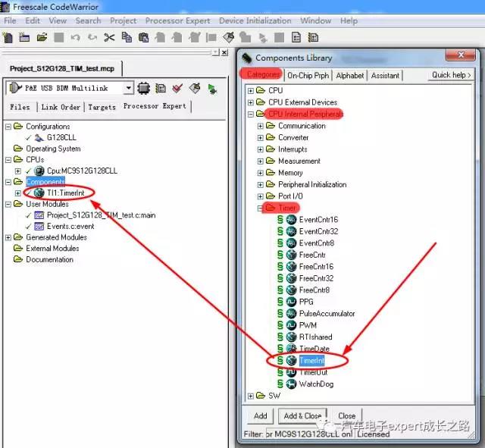The image size is (485, 448).
Task: Switch to the On-Chip Prph tab
Action: coord(308,75)
